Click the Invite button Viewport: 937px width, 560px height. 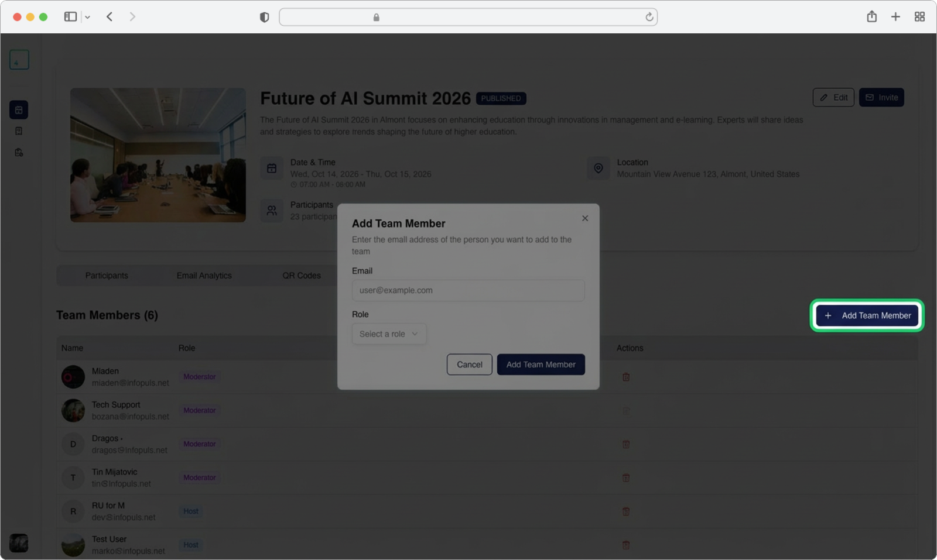click(x=881, y=98)
